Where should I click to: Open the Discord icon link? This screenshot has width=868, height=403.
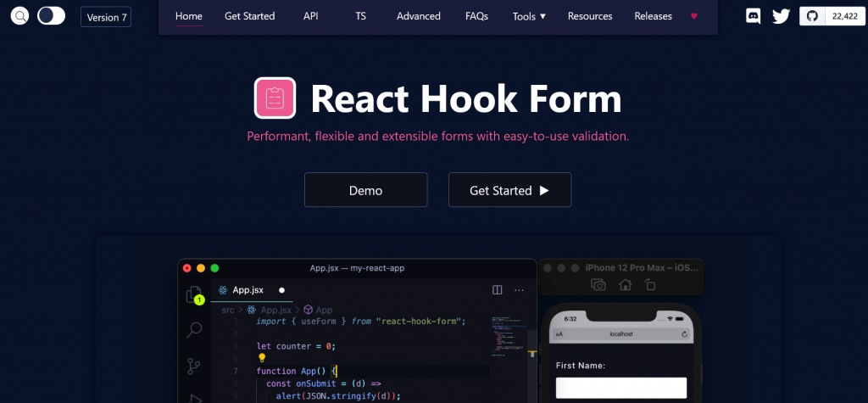754,16
